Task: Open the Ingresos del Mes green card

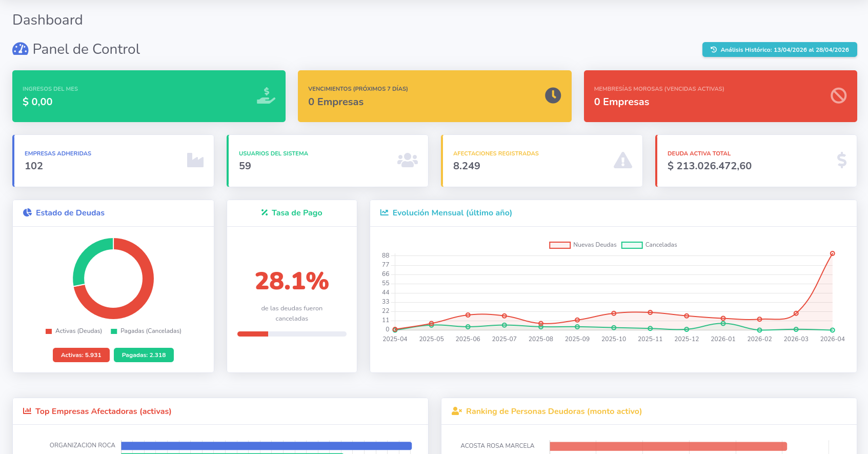Action: click(149, 96)
